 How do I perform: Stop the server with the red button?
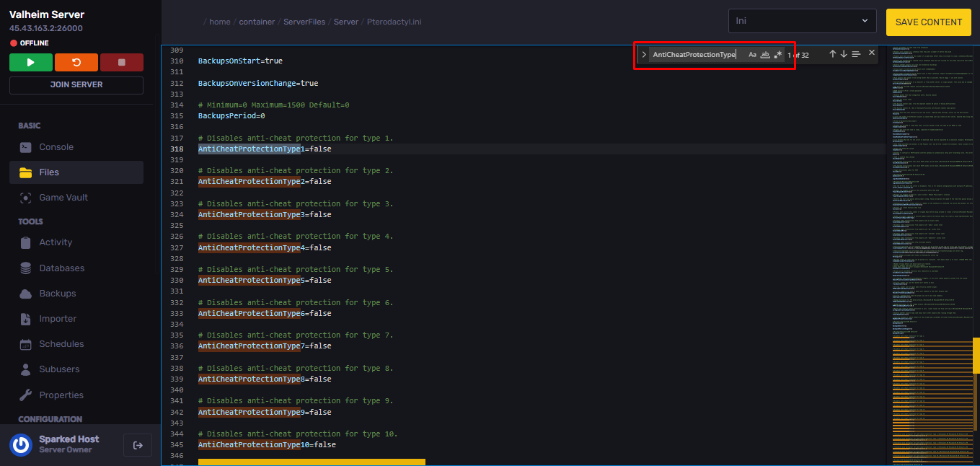122,63
